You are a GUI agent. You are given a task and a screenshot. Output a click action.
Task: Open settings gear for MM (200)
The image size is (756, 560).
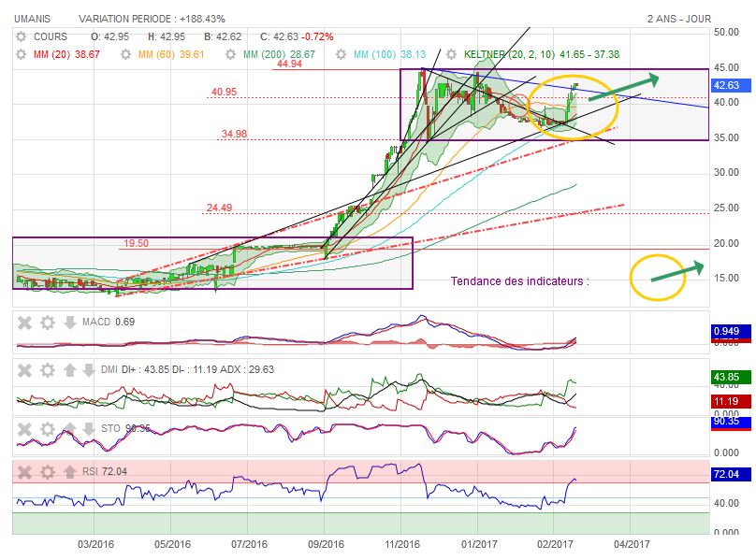click(x=230, y=54)
